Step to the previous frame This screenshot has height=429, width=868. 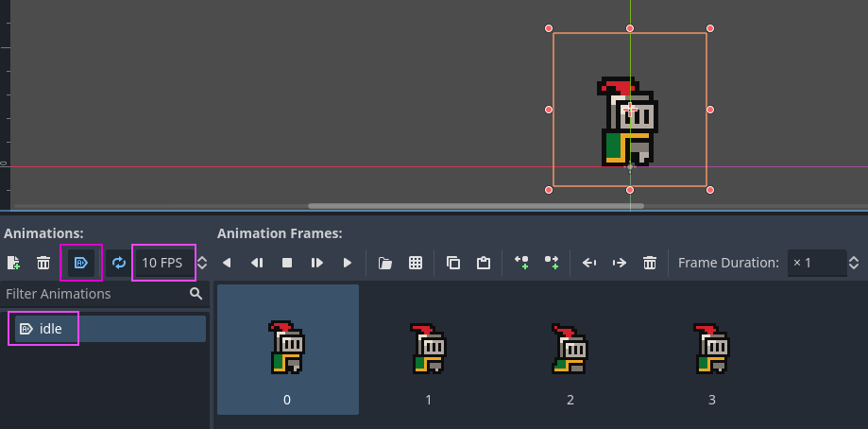pyautogui.click(x=257, y=263)
